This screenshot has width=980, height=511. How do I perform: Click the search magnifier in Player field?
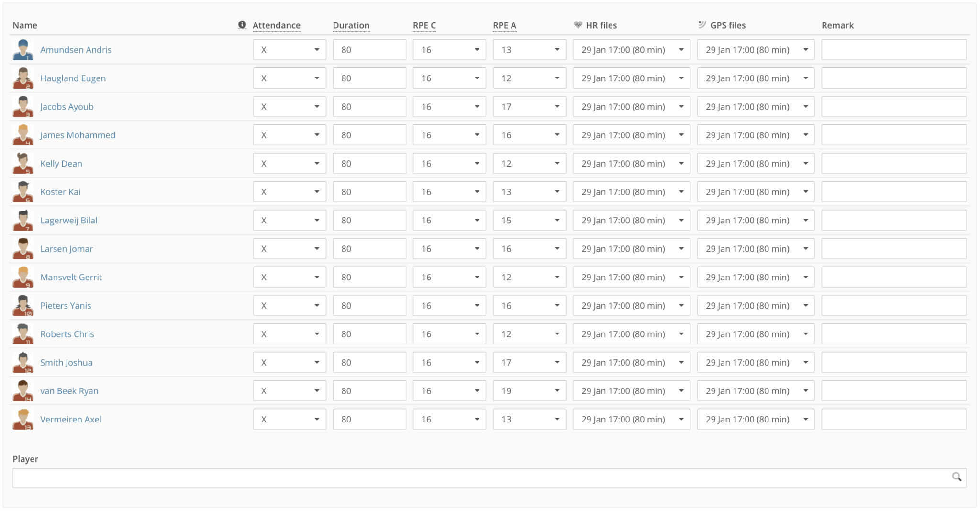click(956, 477)
